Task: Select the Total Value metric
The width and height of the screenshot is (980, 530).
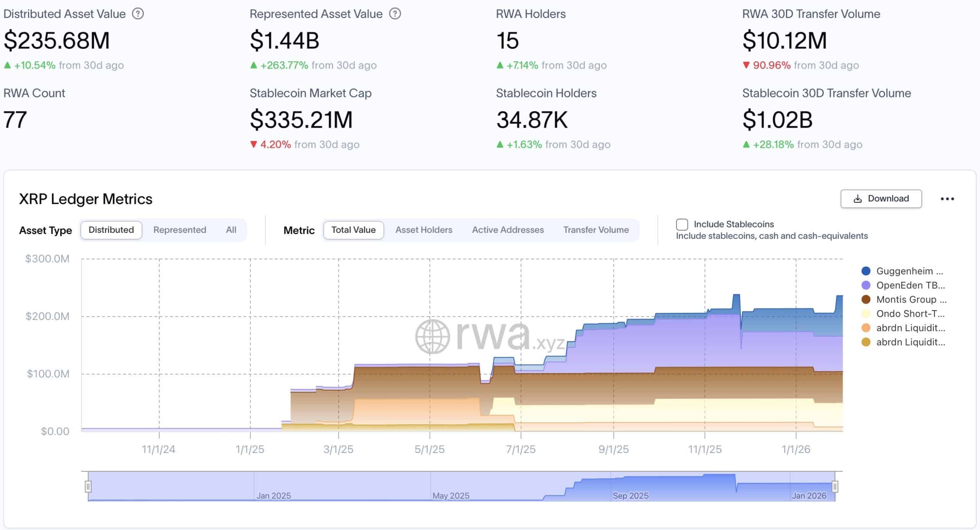Action: point(353,230)
